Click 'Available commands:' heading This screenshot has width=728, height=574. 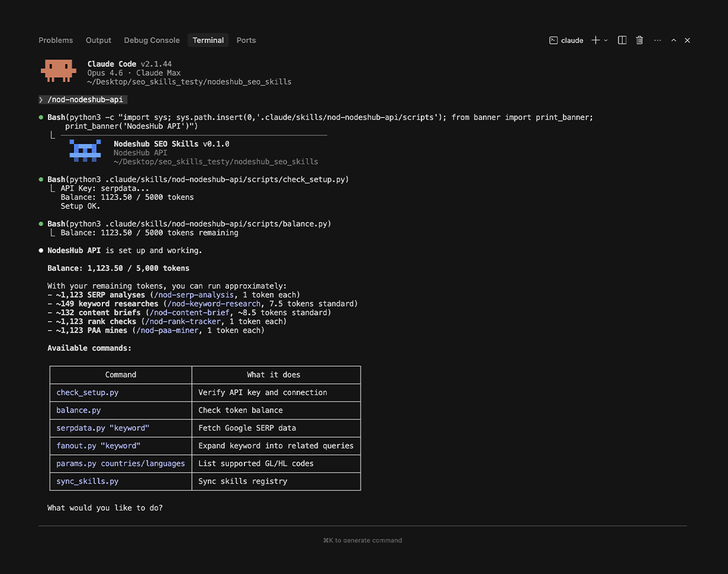89,348
